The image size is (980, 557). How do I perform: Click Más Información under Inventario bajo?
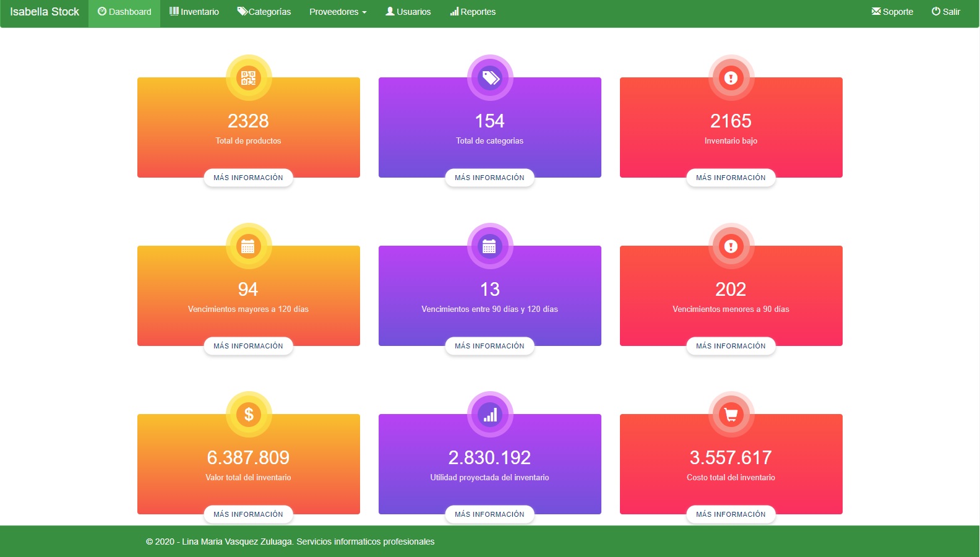[731, 178]
